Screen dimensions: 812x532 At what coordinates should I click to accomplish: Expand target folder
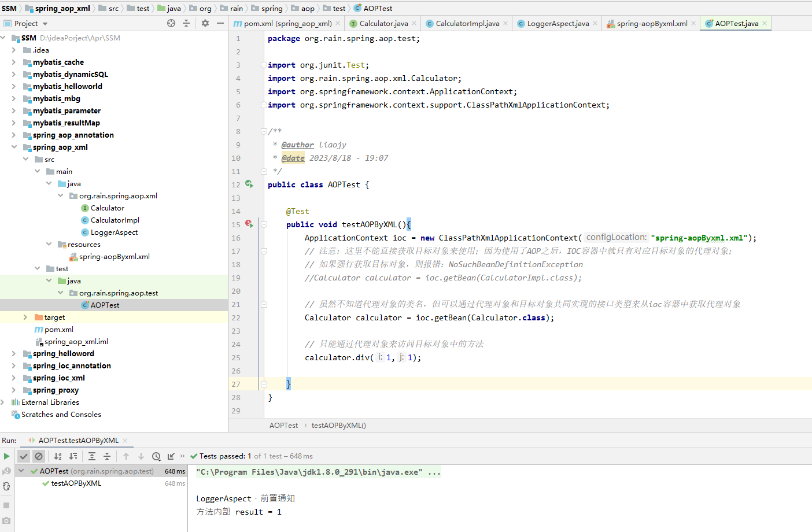pos(25,317)
